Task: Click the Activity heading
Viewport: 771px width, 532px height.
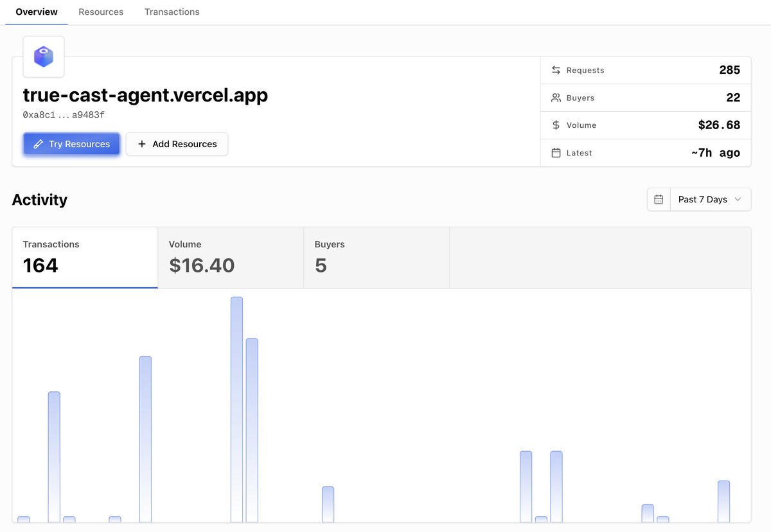Action: tap(40, 200)
